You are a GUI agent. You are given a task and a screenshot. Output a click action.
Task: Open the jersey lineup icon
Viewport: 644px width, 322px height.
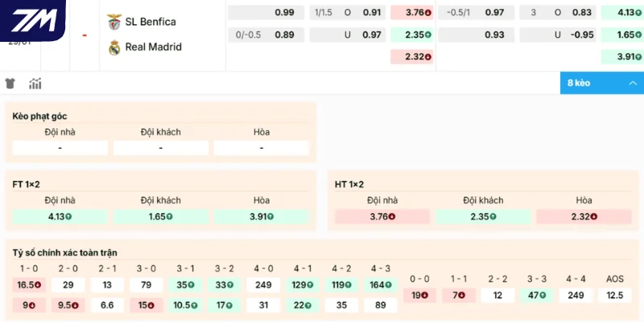(x=10, y=84)
